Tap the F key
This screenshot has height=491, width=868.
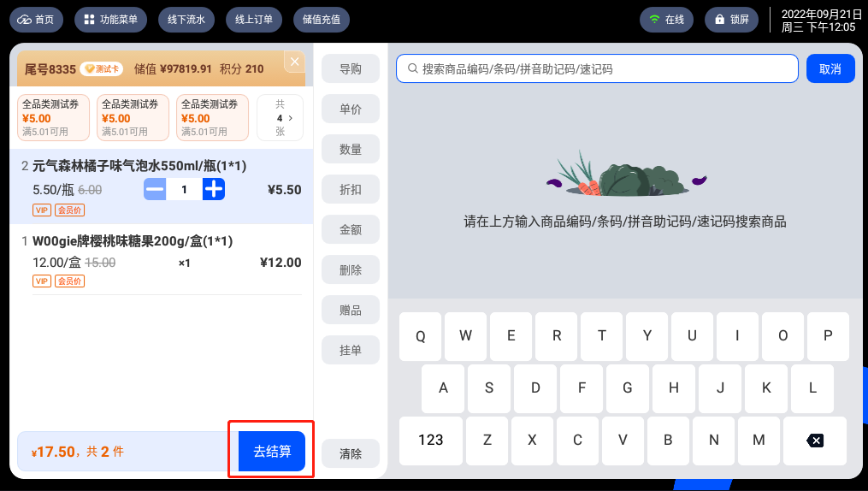[x=582, y=388]
